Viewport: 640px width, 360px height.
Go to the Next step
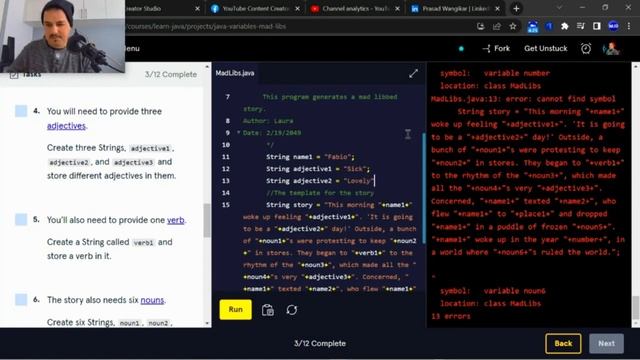(606, 343)
